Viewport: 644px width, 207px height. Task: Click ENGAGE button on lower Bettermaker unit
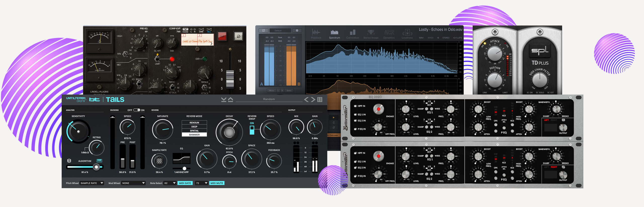pos(378,156)
